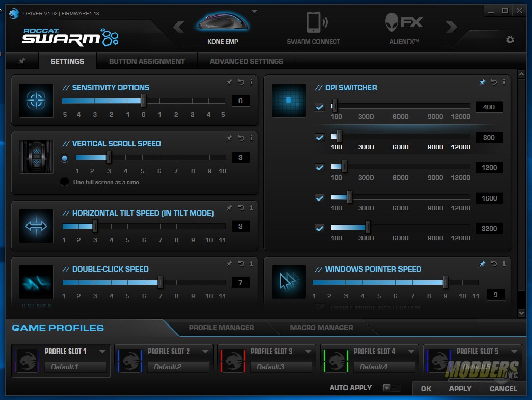532x400 pixels.
Task: Go to previous device with left arrow
Action: pos(179,27)
